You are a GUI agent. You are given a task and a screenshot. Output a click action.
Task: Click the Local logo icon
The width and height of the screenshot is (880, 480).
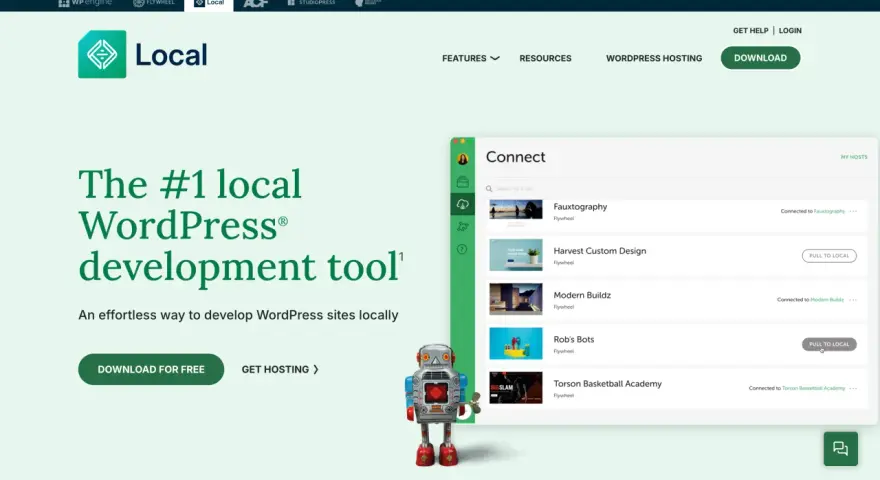(x=102, y=54)
